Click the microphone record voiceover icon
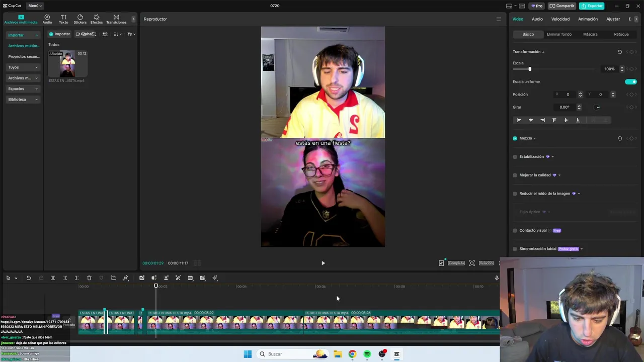This screenshot has width=644, height=362. tap(497, 278)
